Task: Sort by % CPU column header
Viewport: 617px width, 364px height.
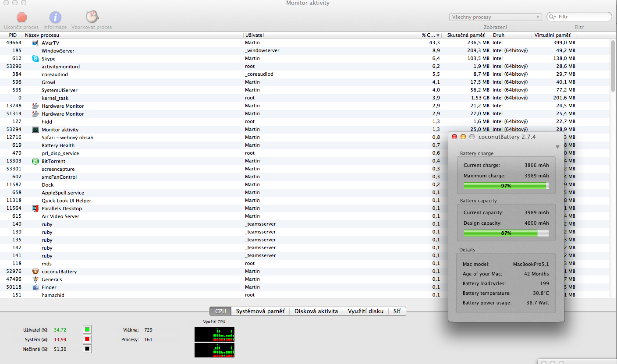Action: (430, 35)
